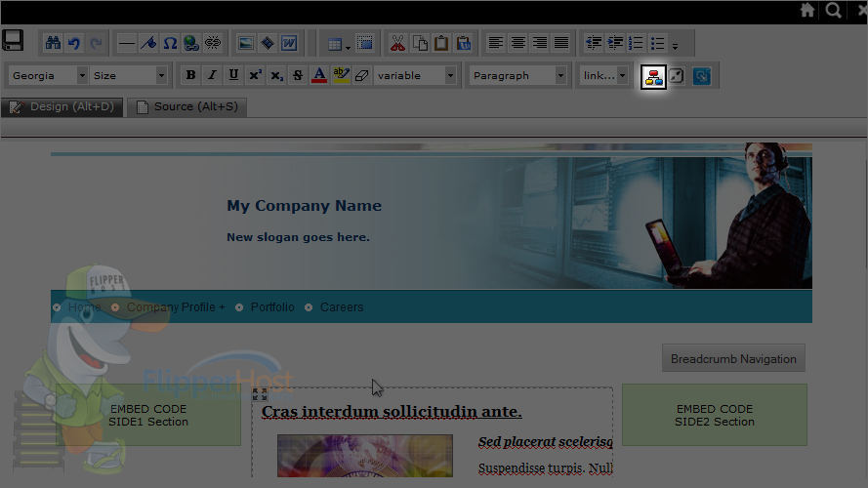868x488 pixels.
Task: Click Careers menu item
Action: [342, 307]
